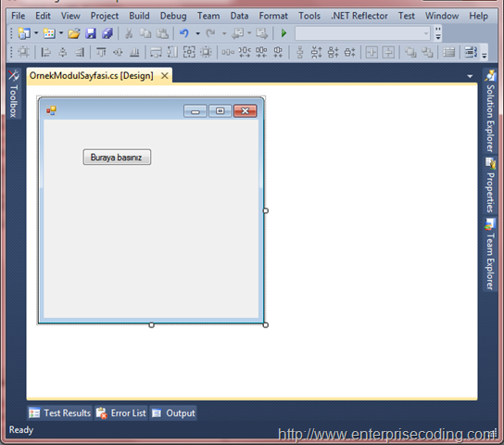Open the Format menu

[x=273, y=16]
